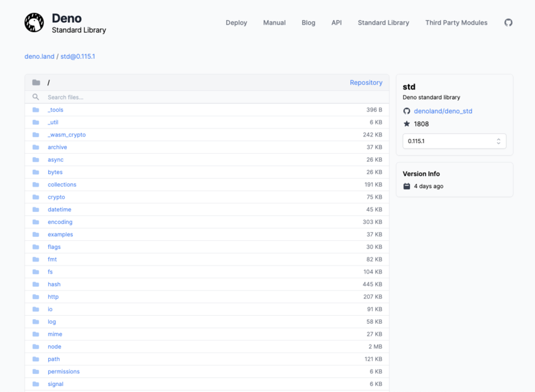Click the folder icon beside flags
This screenshot has width=535, height=392.
click(36, 247)
